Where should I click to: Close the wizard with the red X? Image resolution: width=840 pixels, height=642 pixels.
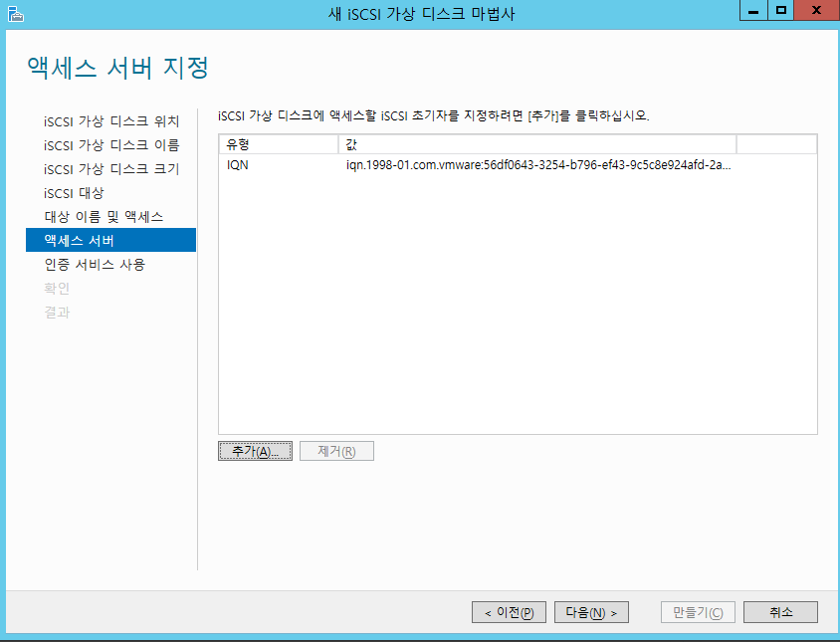click(816, 11)
